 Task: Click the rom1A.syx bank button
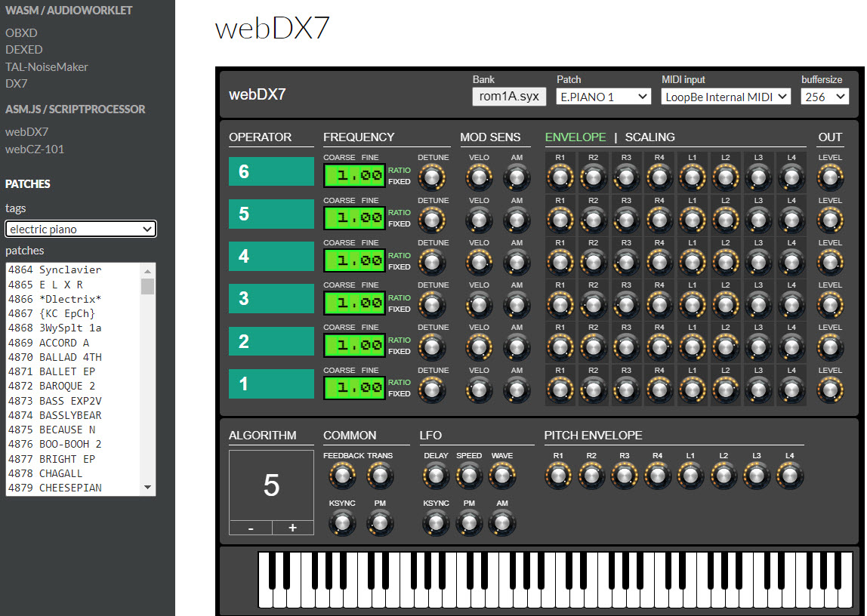tap(509, 97)
